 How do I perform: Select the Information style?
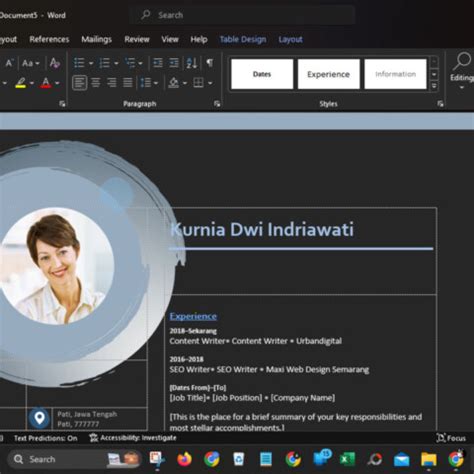[x=395, y=74]
